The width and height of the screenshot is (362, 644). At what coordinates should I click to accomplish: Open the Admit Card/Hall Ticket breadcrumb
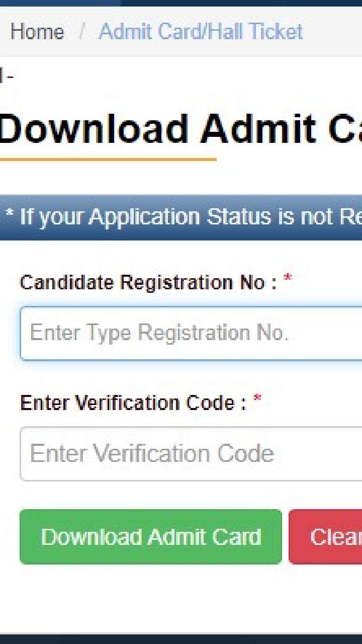point(201,32)
